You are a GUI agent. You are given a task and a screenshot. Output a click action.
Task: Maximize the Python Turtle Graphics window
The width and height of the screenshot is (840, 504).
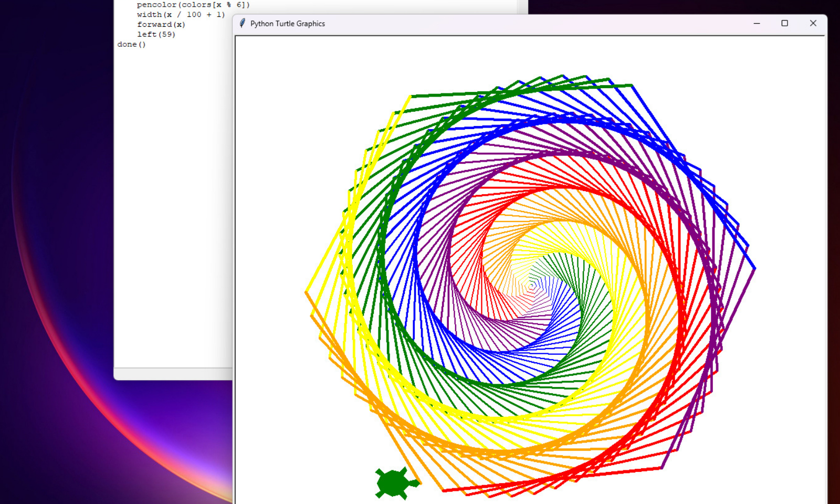tap(785, 24)
